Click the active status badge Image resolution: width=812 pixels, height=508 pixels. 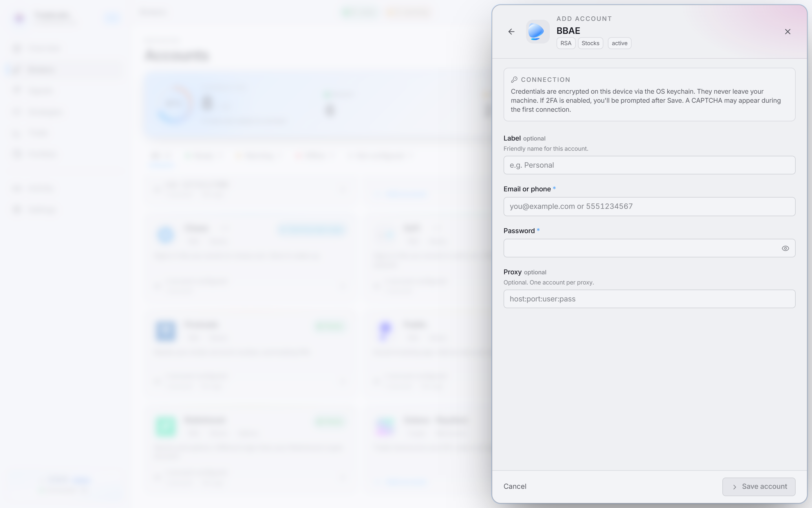click(619, 43)
